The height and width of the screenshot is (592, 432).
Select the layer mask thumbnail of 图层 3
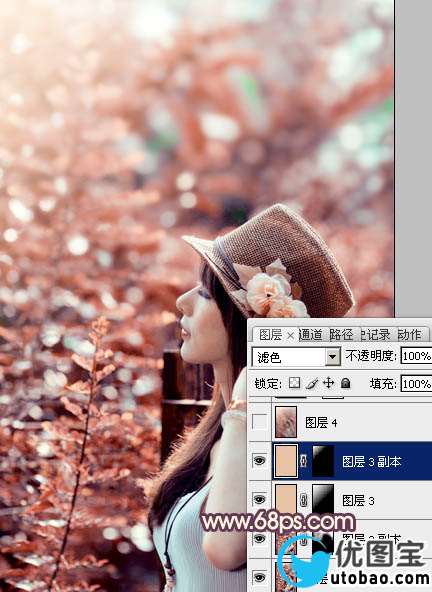pyautogui.click(x=323, y=499)
